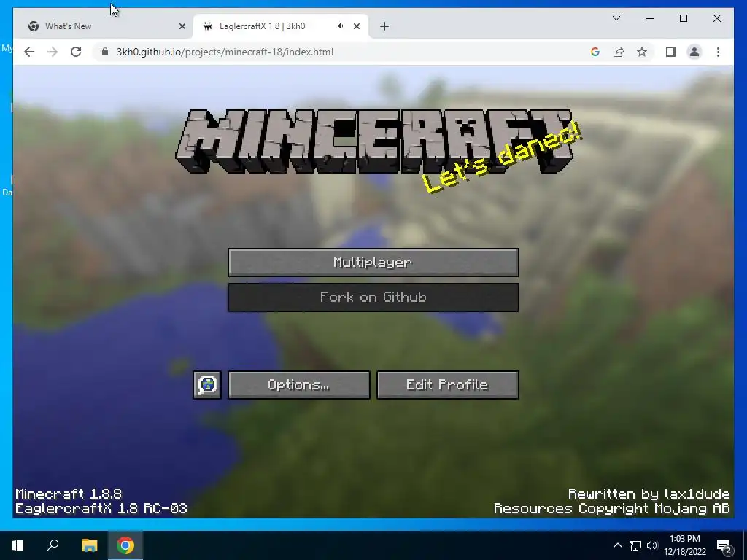
Task: Show hidden system tray icons
Action: pyautogui.click(x=617, y=545)
